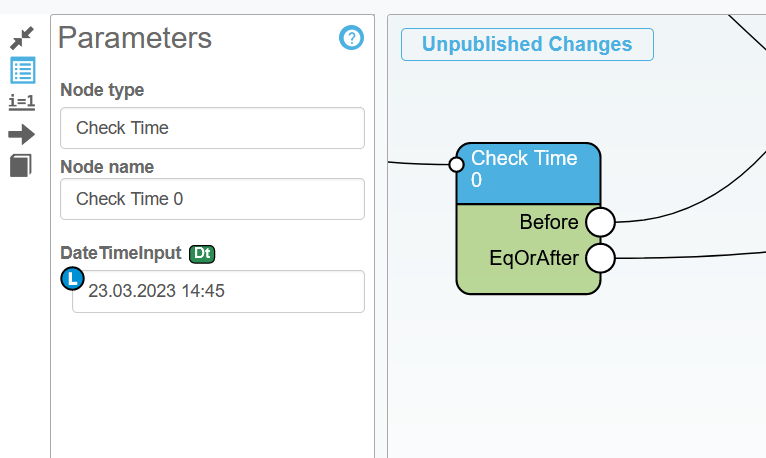This screenshot has height=458, width=766.
Task: Click the Parameters help question mark icon
Action: (x=351, y=39)
